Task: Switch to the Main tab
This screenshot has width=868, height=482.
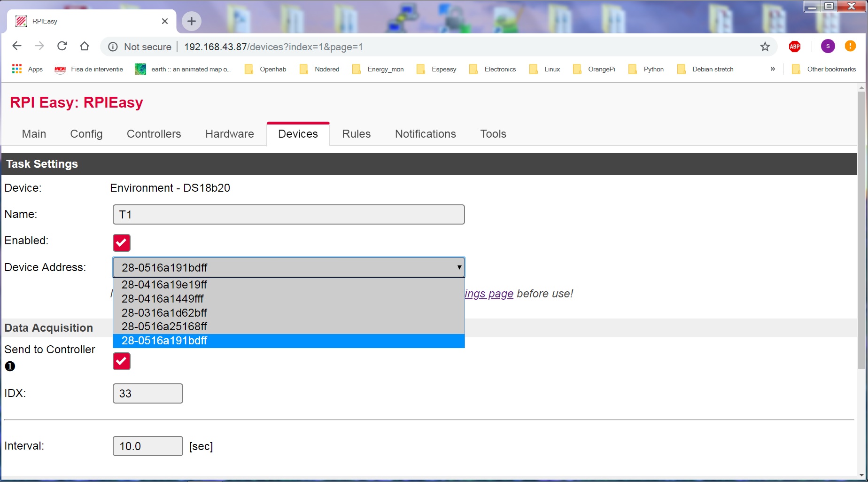Action: (x=34, y=134)
